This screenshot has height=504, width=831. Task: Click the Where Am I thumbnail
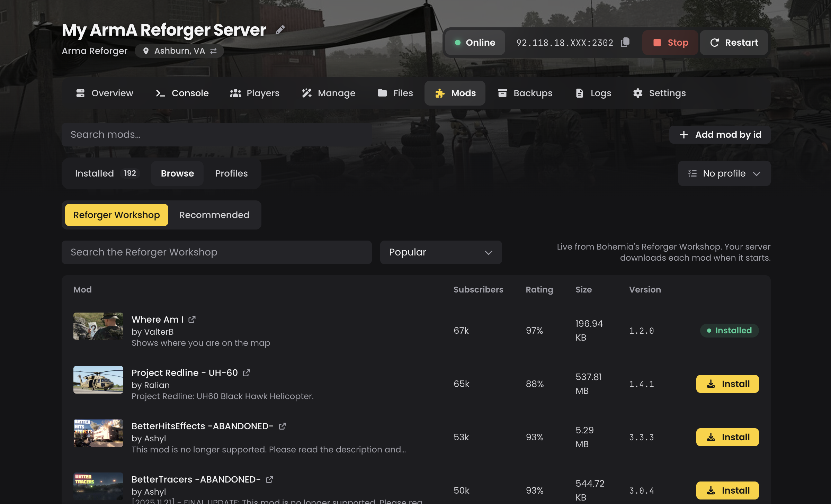[98, 326]
